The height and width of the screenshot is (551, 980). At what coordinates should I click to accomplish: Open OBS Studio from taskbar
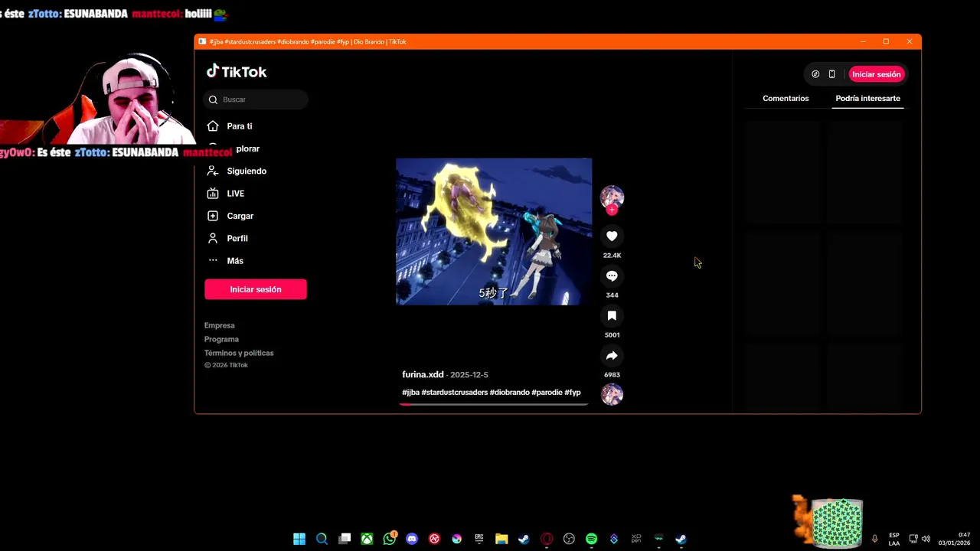pyautogui.click(x=569, y=539)
